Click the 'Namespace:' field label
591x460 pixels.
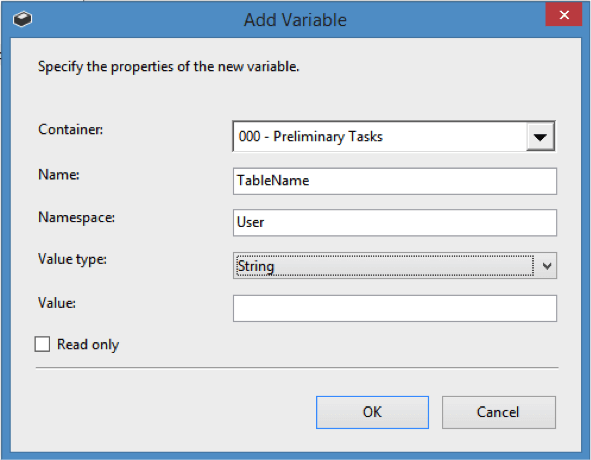77,218
